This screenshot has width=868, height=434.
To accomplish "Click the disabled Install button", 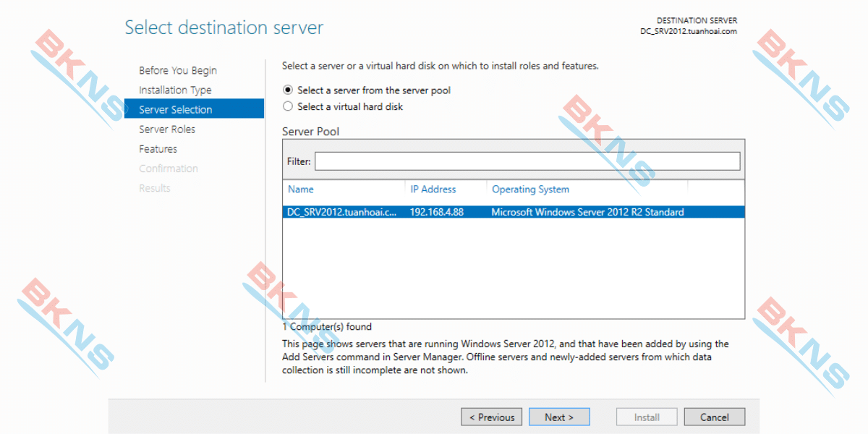I will click(647, 417).
